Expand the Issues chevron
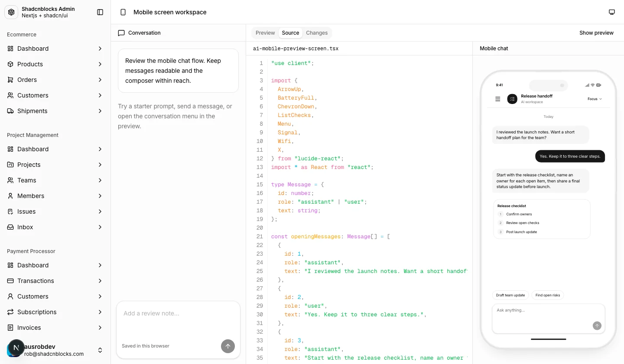The image size is (624, 364). [x=100, y=211]
